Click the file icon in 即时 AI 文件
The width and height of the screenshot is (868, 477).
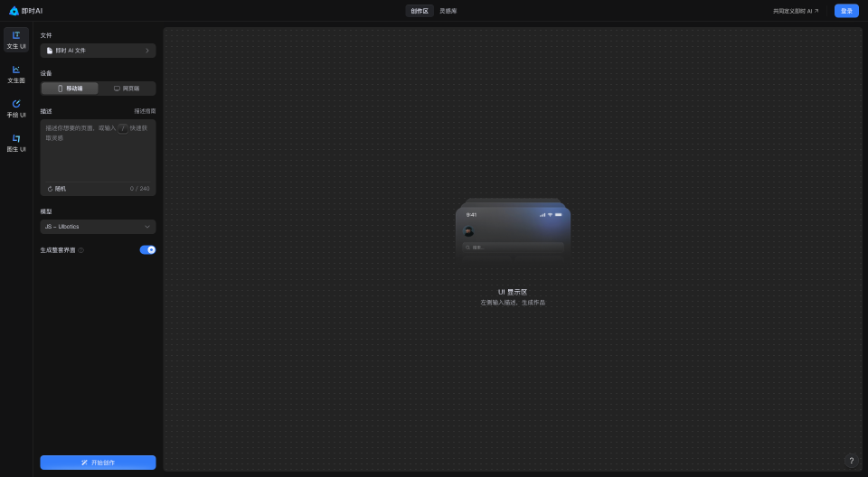(50, 51)
